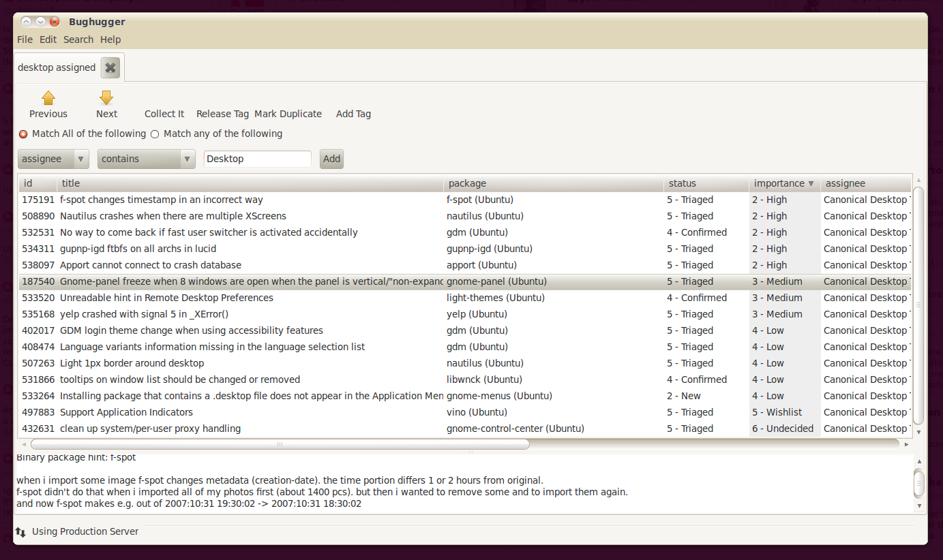Click the 'id' column header
943x560 pixels.
coord(38,183)
